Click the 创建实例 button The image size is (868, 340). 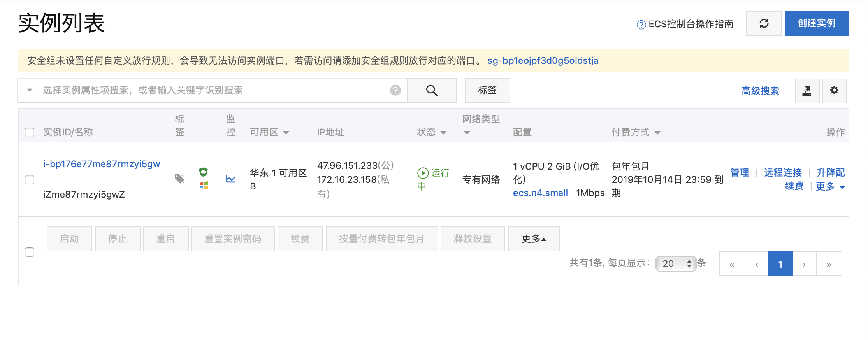[817, 23]
